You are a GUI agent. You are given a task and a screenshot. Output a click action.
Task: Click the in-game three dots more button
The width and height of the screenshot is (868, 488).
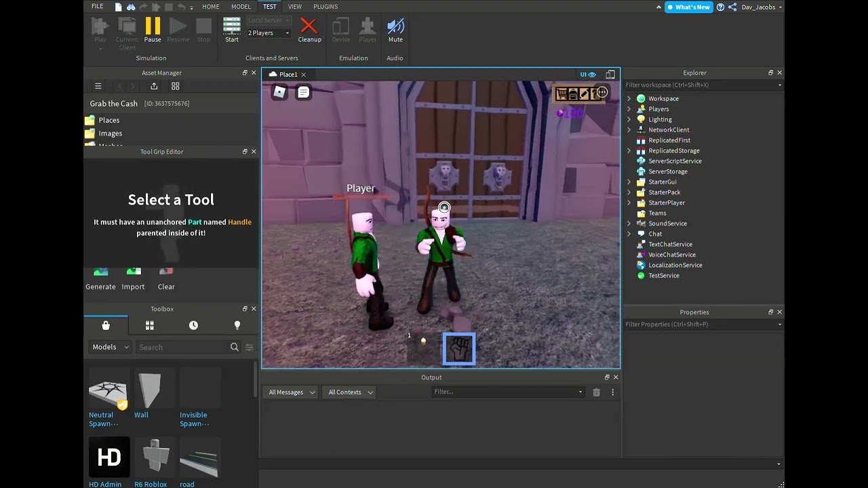601,92
